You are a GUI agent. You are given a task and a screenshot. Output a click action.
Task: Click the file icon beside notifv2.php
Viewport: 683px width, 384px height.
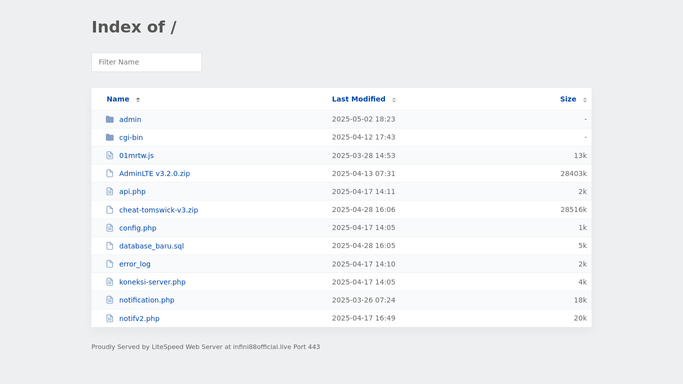pos(110,318)
